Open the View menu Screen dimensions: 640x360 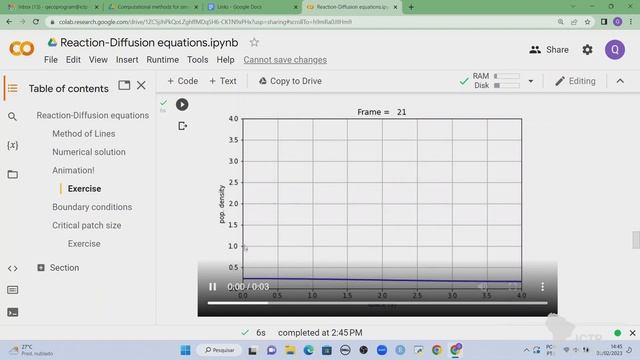pos(98,60)
